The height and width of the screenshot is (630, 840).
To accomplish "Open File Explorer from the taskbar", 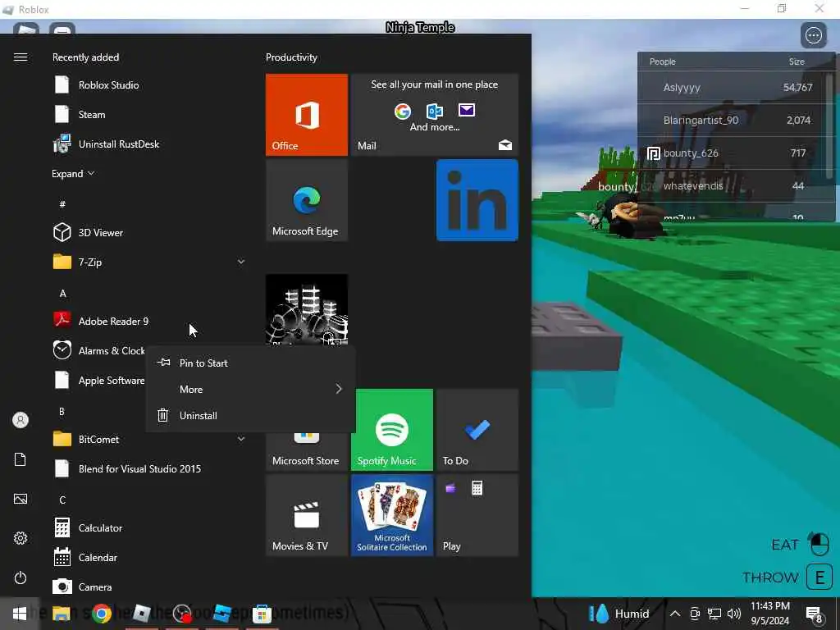I will tap(61, 614).
